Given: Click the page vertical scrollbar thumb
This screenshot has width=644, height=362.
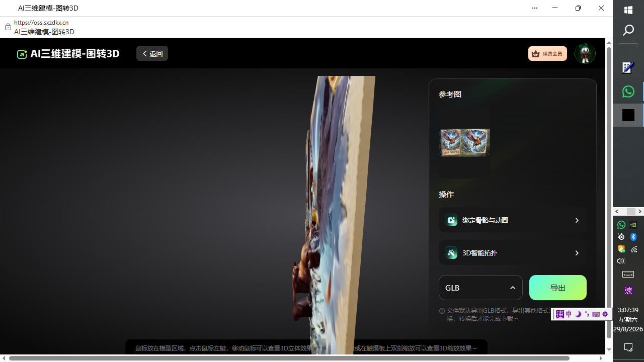Looking at the screenshot, I should pos(609,192).
